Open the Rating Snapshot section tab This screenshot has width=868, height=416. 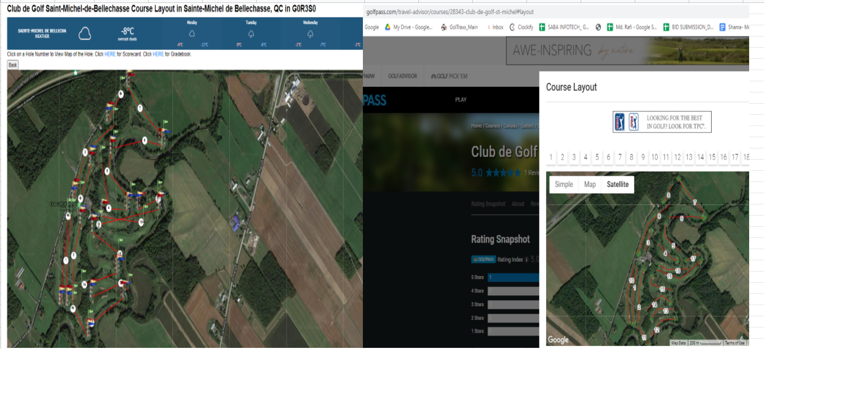[x=488, y=204]
